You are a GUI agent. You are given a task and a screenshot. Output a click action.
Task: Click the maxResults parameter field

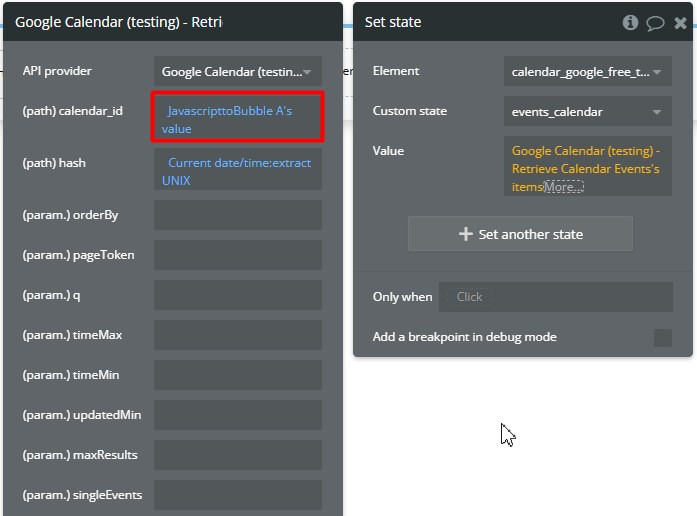[x=237, y=455]
